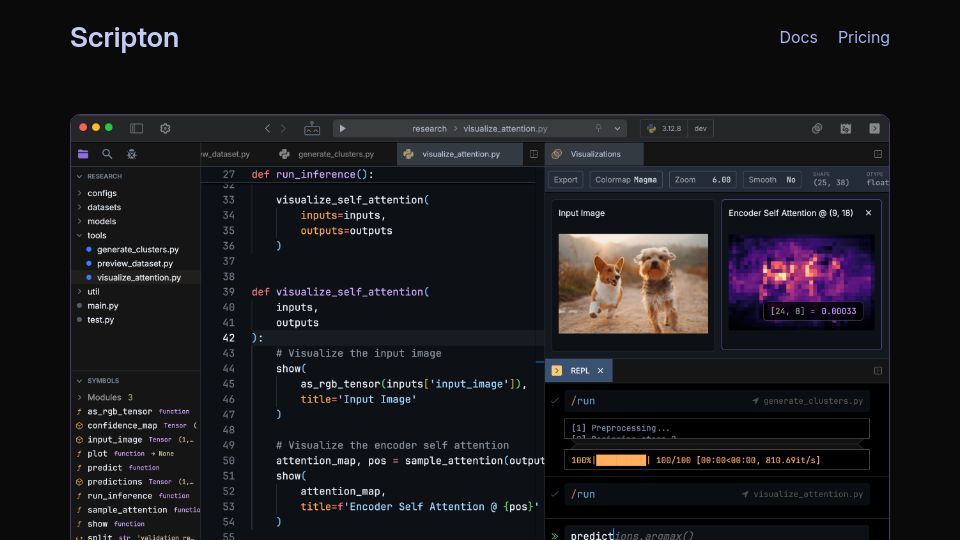
Task: Open test.py file
Action: (100, 320)
